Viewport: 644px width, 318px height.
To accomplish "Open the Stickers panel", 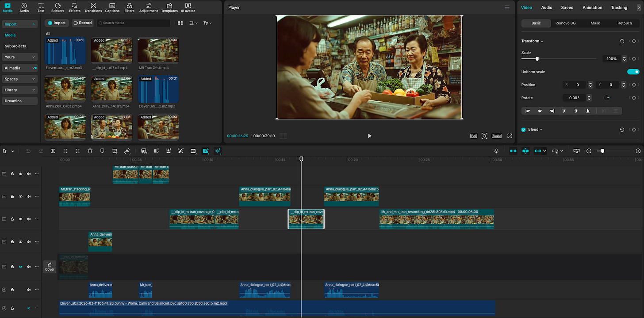I will (57, 7).
